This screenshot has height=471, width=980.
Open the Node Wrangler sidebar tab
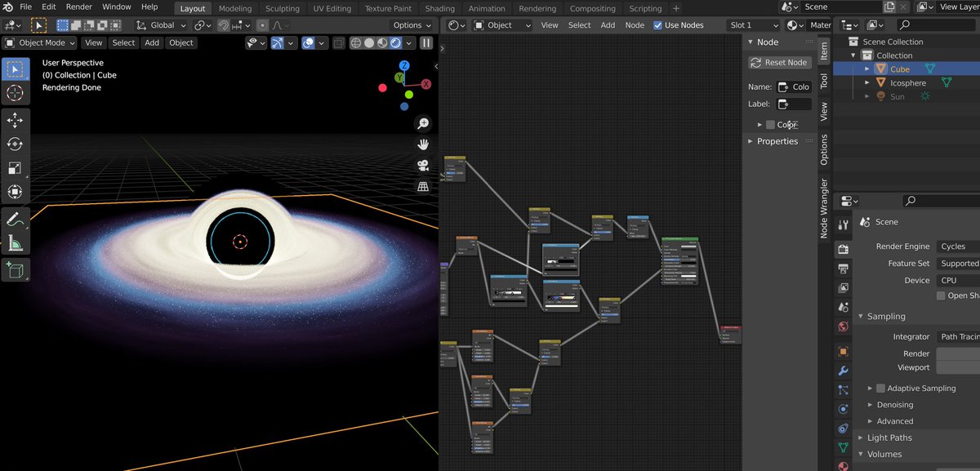823,208
